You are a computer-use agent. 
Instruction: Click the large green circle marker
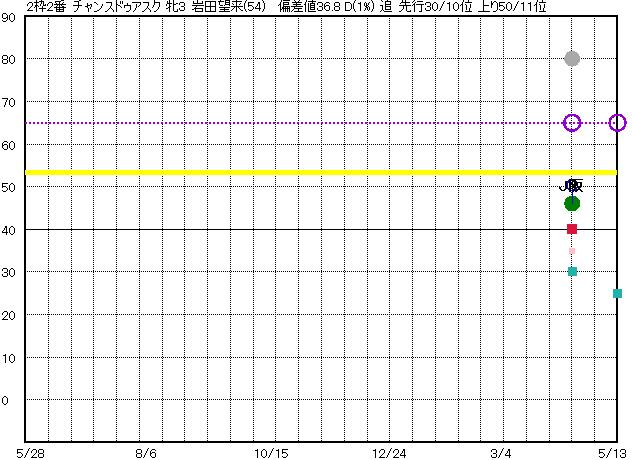click(x=572, y=204)
